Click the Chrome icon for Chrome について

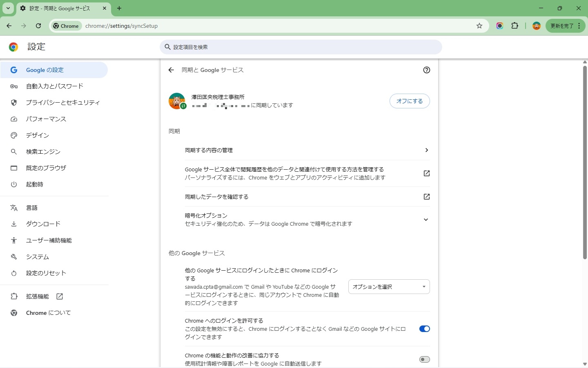[x=14, y=313]
